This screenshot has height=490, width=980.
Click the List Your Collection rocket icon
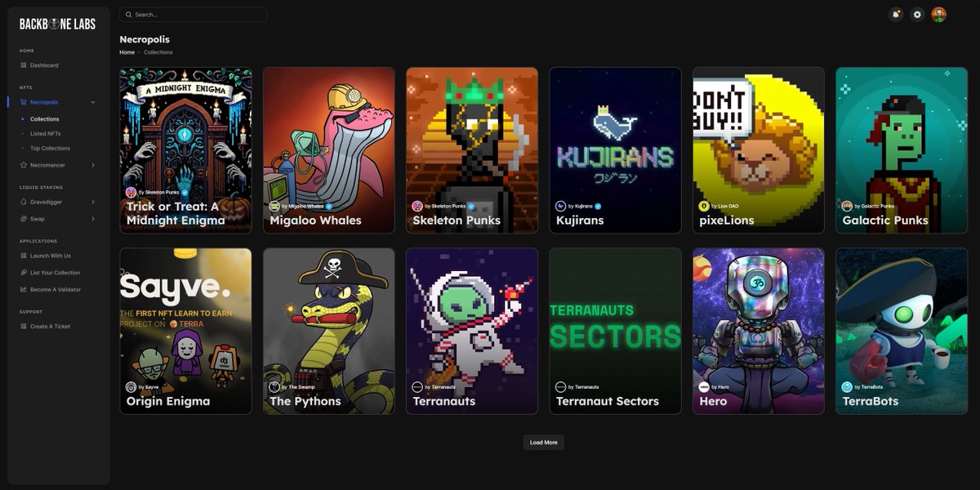pos(24,273)
